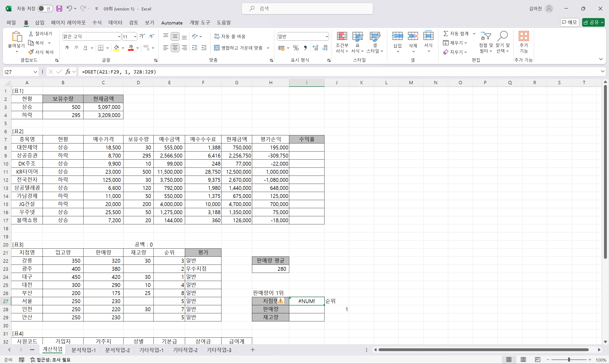The image size is (609, 364).
Task: Open the font name dropdown
Action: pyautogui.click(x=119, y=37)
